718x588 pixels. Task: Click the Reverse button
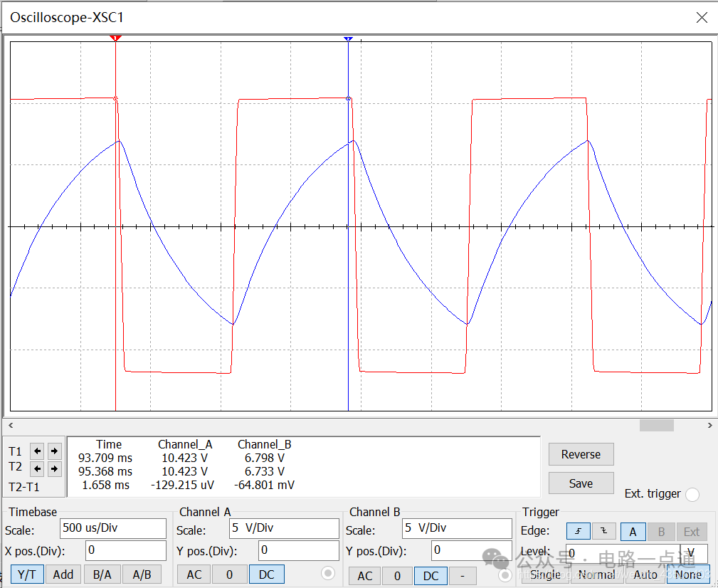581,454
